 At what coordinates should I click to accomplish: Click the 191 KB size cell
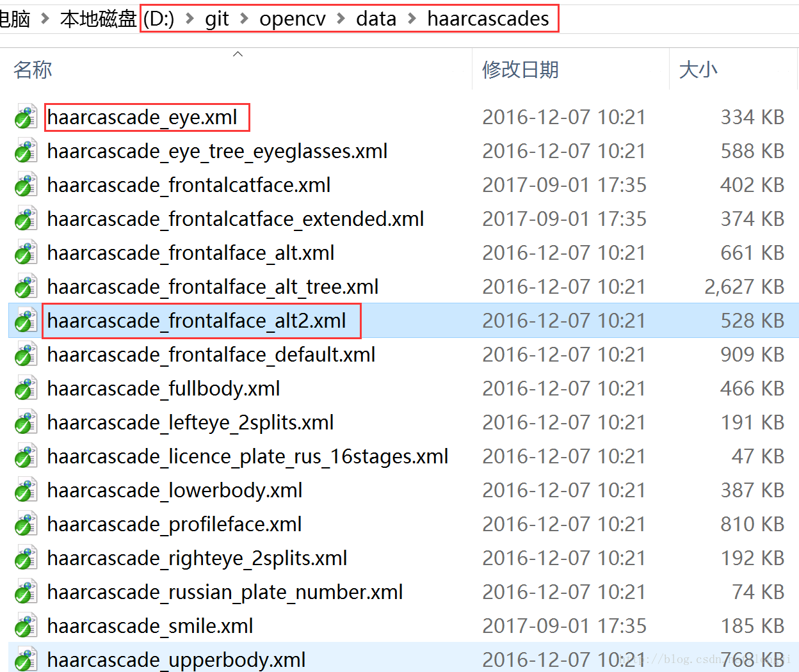click(753, 422)
